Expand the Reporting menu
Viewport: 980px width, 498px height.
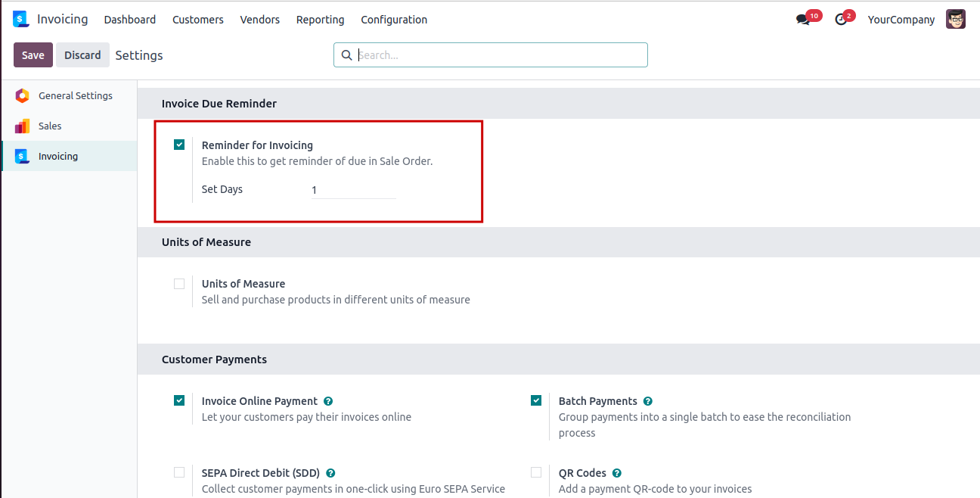pos(320,20)
